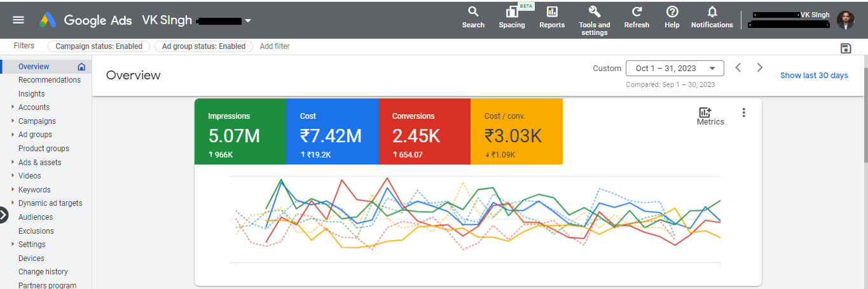Open the Notifications bell
Viewport: 868px width, 289px height.
tap(712, 12)
